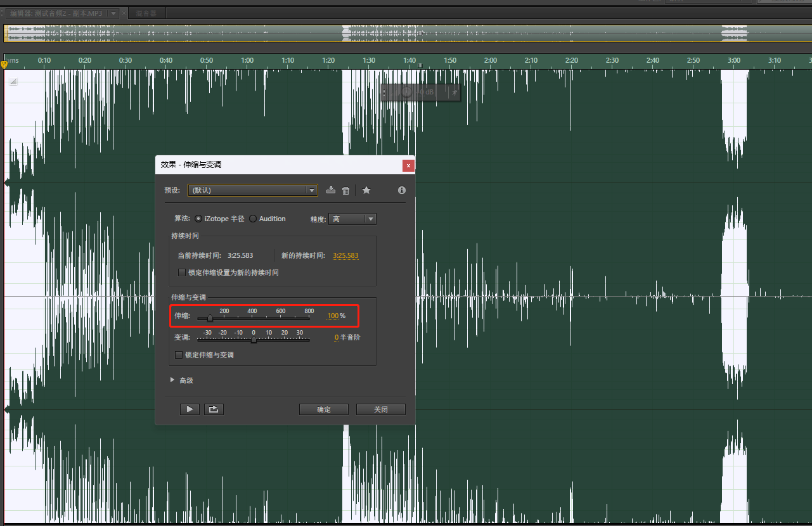Mark preset as favorite with star icon
812x526 pixels.
(366, 190)
